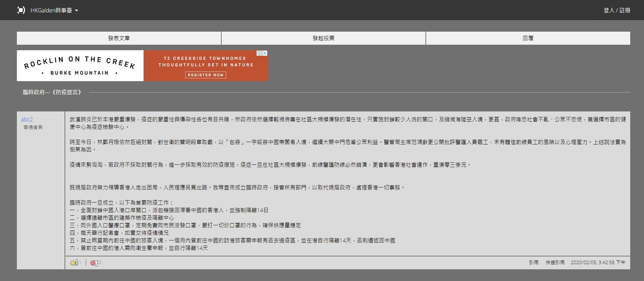
Task: Click list item 二，選擇遠離市區的建築
Action: click(x=122, y=218)
